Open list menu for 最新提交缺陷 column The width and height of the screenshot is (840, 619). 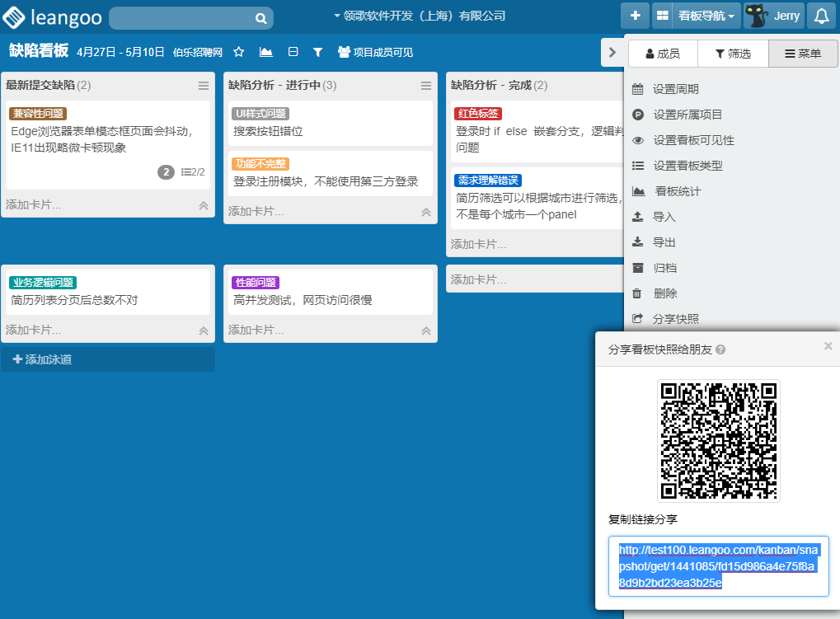point(204,85)
